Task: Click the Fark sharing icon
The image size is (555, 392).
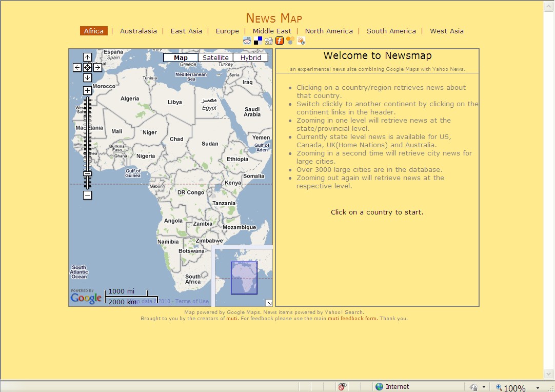Action: pos(279,41)
